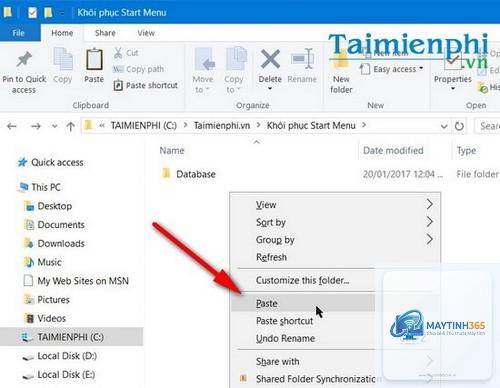Sort by the Date modified column header
This screenshot has height=388, width=500.
(x=393, y=150)
